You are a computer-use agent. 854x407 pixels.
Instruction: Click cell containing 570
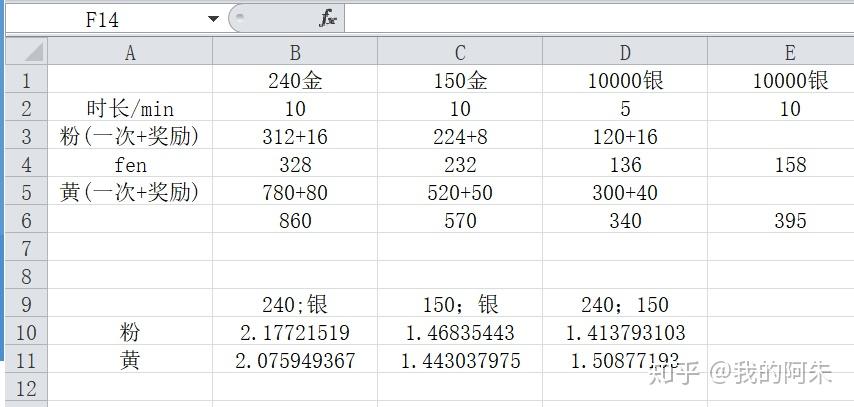click(x=460, y=220)
